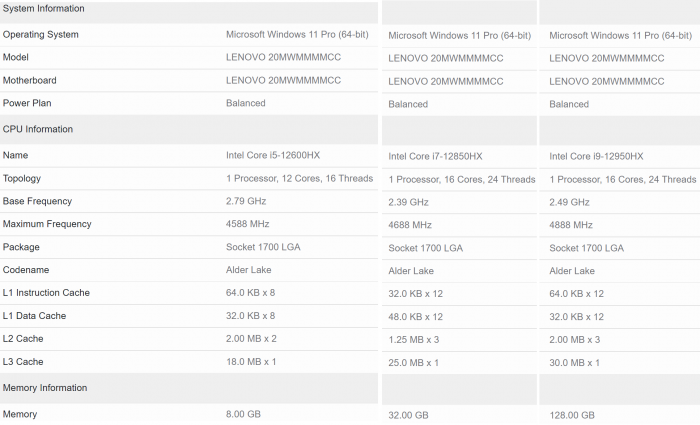Select the Intel Core i7-12850HX name
Screen dimensions: 700x425
coord(435,156)
